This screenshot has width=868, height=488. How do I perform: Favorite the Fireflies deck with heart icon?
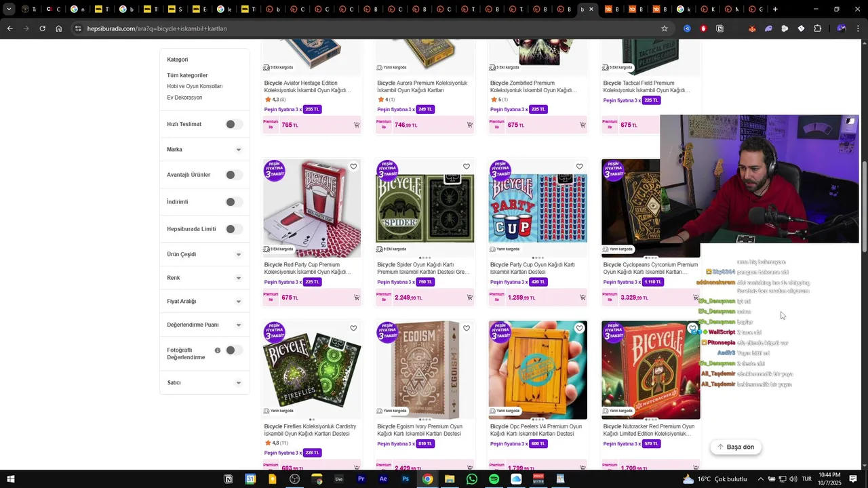point(353,328)
